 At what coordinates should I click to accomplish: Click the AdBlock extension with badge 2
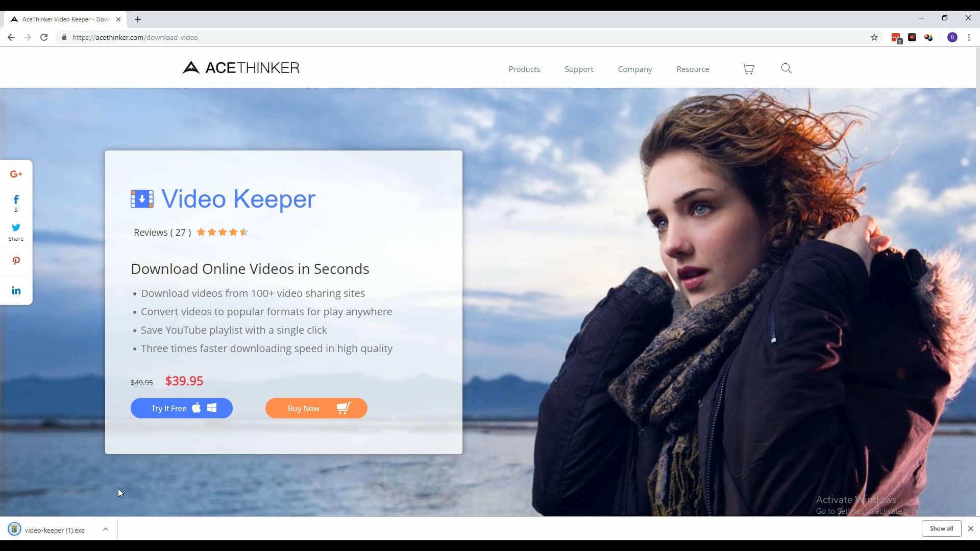[x=897, y=37]
